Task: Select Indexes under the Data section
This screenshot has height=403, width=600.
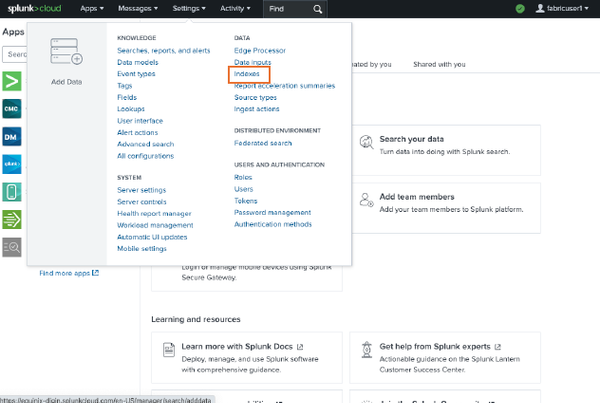Action: [x=246, y=74]
